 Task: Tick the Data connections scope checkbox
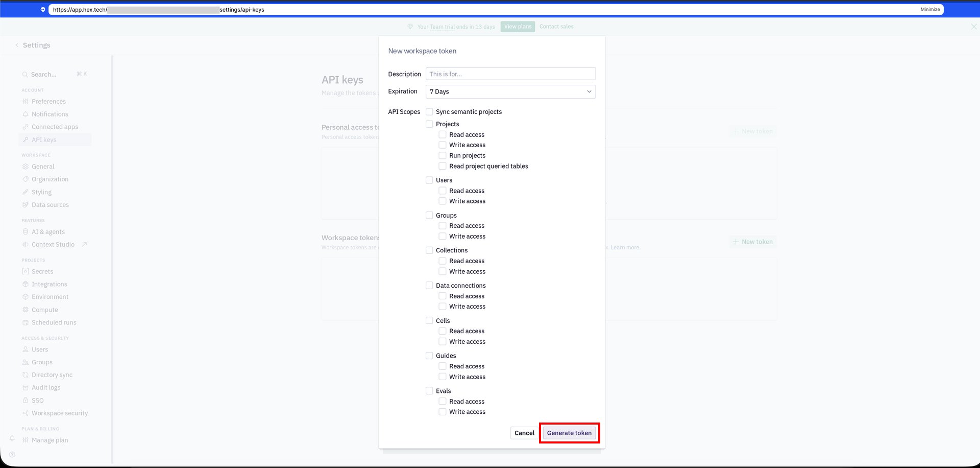pyautogui.click(x=429, y=286)
